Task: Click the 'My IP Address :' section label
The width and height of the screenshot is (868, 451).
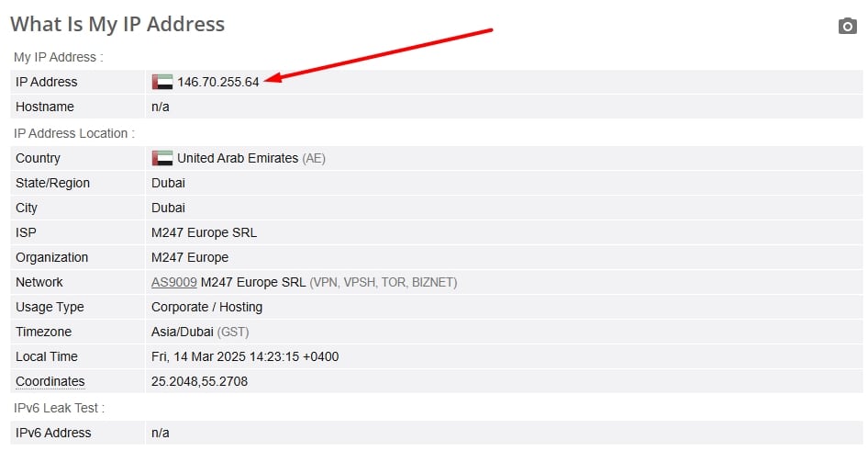Action: click(58, 57)
